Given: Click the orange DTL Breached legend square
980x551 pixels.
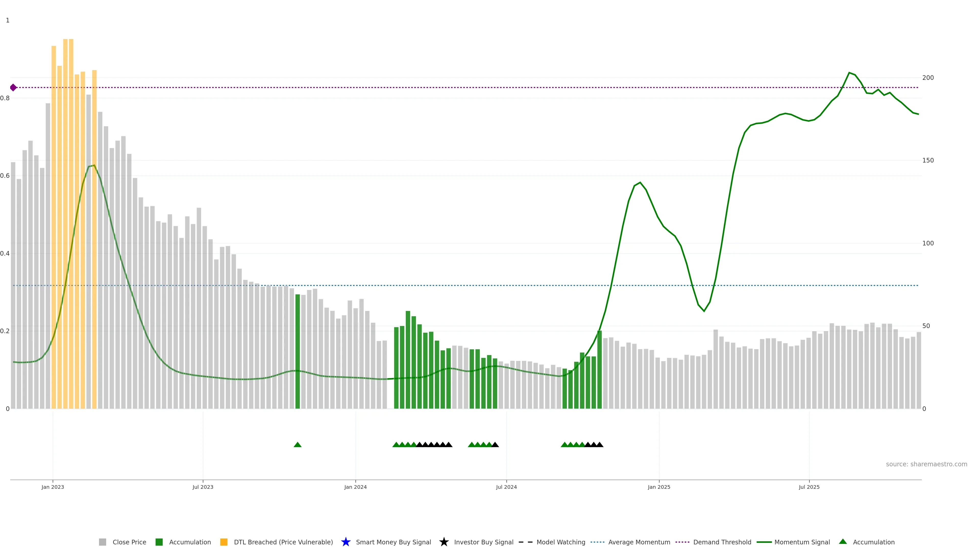Looking at the screenshot, I should (224, 542).
